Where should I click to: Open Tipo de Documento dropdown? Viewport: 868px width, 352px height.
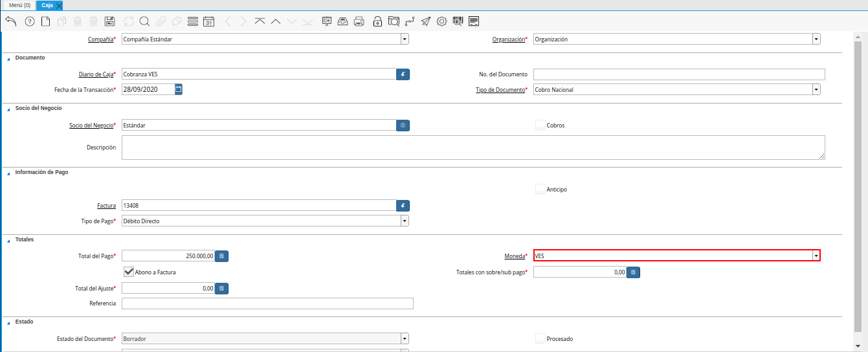tap(816, 90)
